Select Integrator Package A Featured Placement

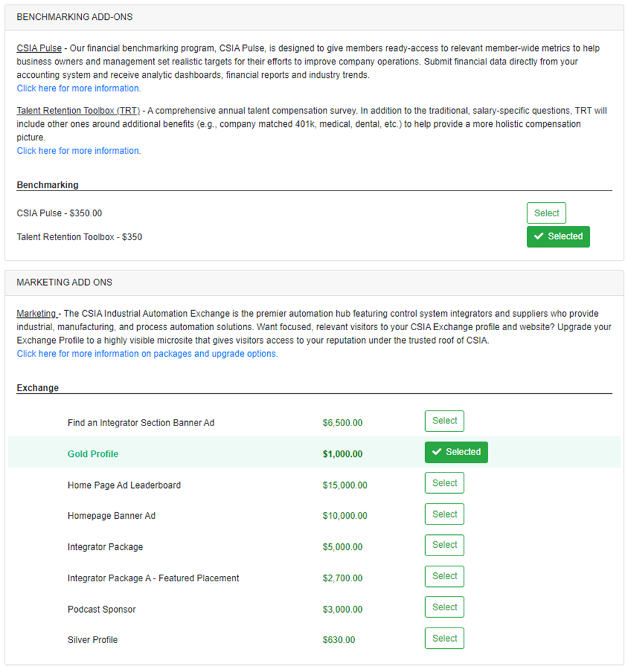444,576
